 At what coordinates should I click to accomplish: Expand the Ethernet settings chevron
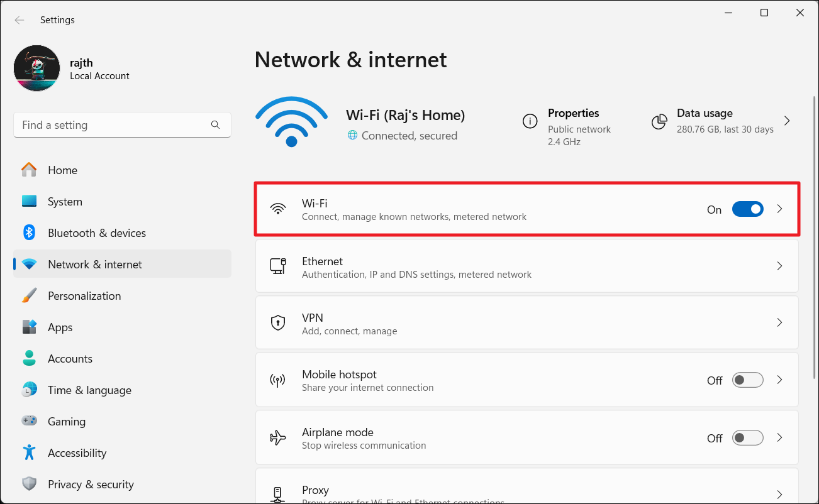pos(779,266)
